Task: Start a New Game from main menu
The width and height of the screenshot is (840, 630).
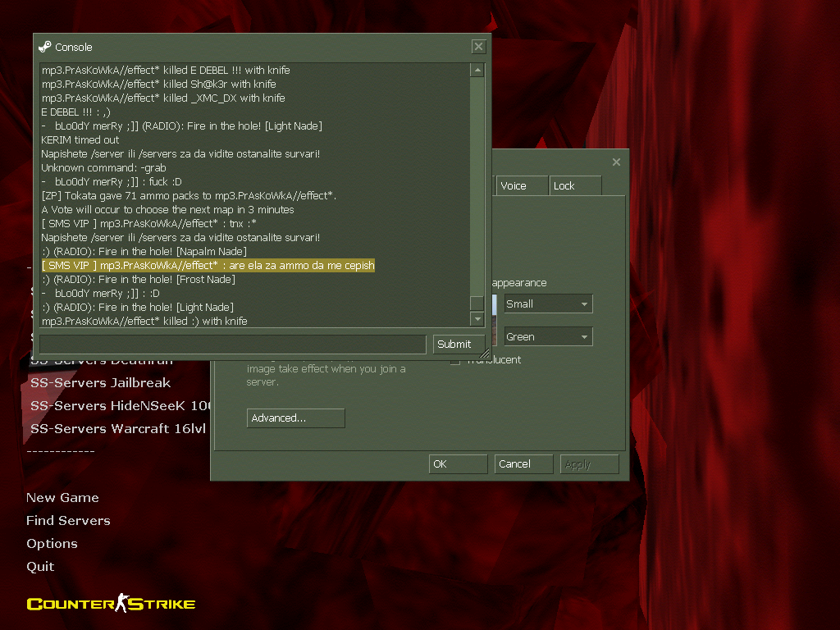Action: point(62,498)
